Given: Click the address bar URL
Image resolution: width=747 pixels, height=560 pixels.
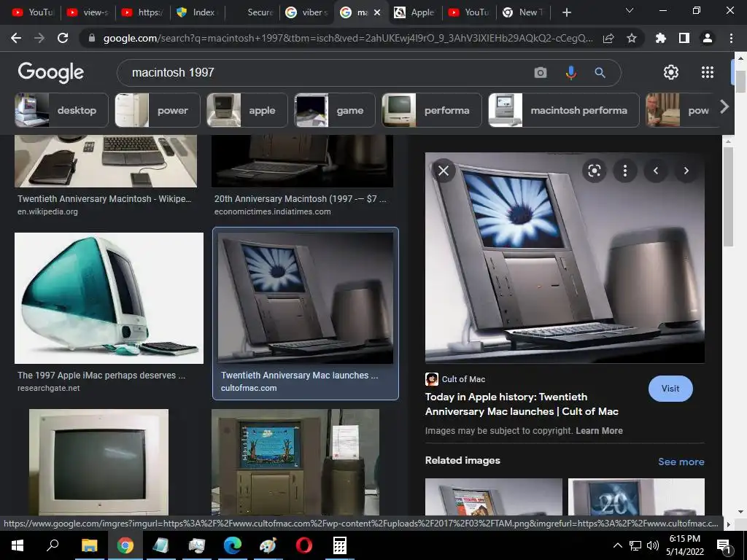Looking at the screenshot, I should pyautogui.click(x=348, y=38).
